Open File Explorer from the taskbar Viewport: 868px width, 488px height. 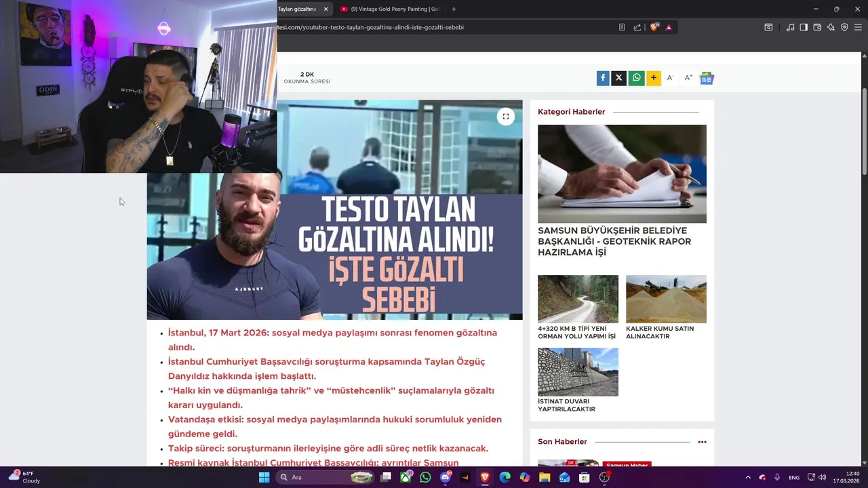(545, 477)
